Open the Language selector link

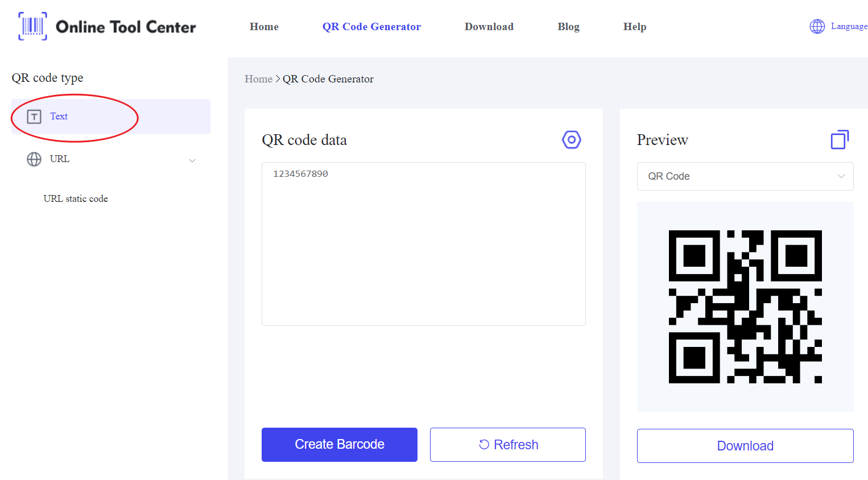pyautogui.click(x=849, y=26)
